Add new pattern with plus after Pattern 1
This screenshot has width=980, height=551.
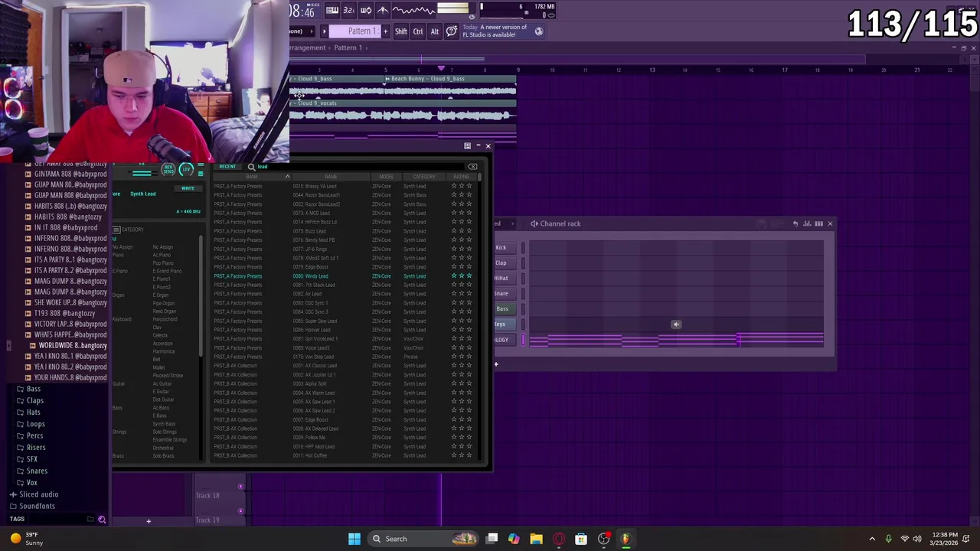tap(385, 31)
